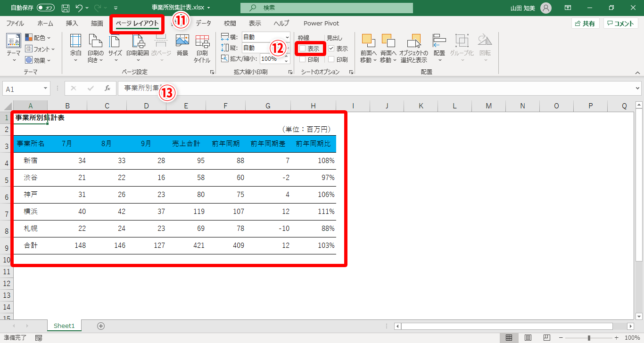
Task: Enable headings print (見出し 印刷) checkbox
Action: pyautogui.click(x=331, y=59)
